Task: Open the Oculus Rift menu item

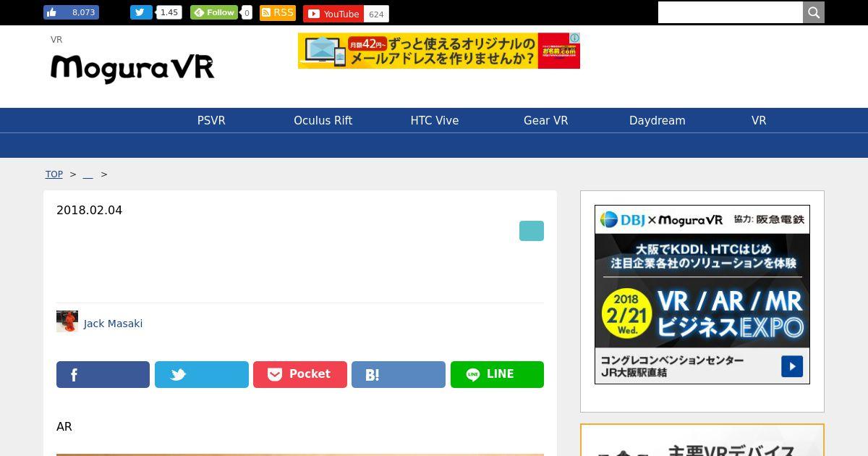Action: coord(323,121)
